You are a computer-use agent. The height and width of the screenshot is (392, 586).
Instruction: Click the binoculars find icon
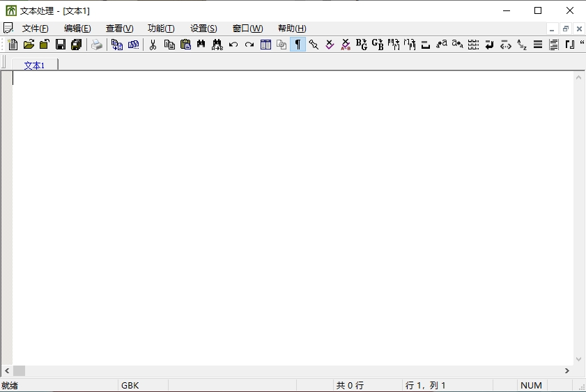[201, 45]
